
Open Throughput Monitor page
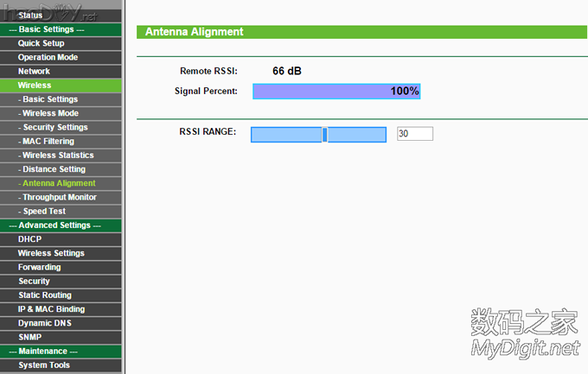click(59, 197)
